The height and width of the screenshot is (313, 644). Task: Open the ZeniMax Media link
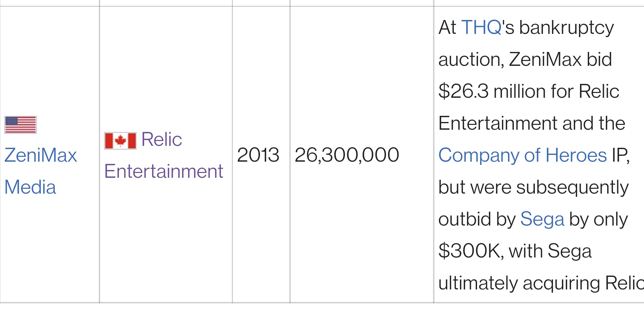[x=41, y=171]
